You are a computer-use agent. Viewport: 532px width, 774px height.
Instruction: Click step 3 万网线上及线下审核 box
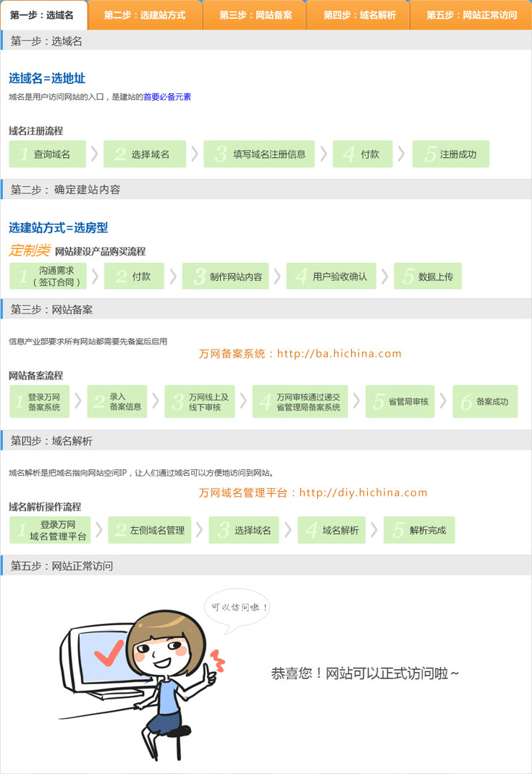coord(200,402)
